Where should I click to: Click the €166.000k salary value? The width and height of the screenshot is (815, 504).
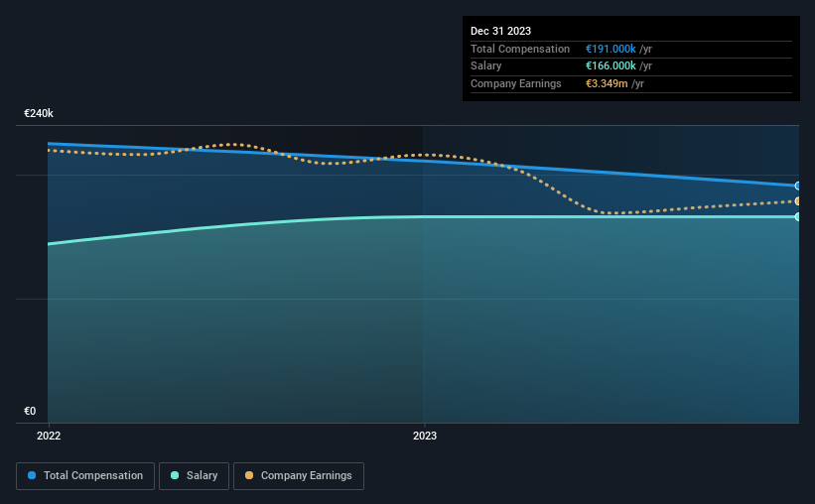611,66
